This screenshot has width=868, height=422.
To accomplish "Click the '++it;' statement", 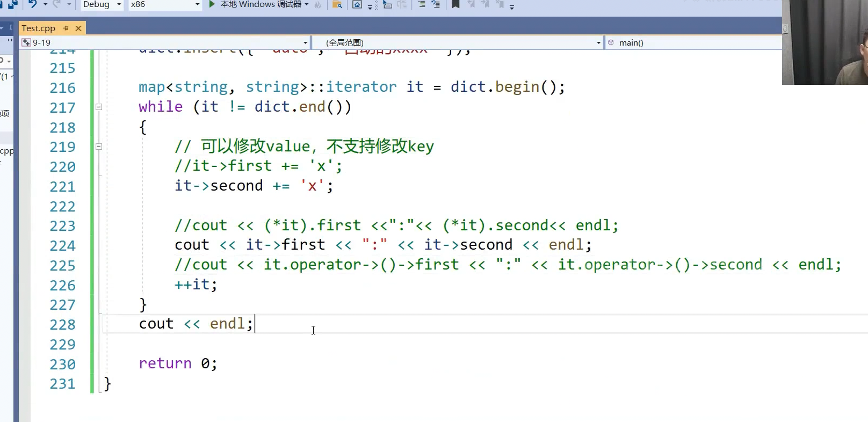I will 196,285.
